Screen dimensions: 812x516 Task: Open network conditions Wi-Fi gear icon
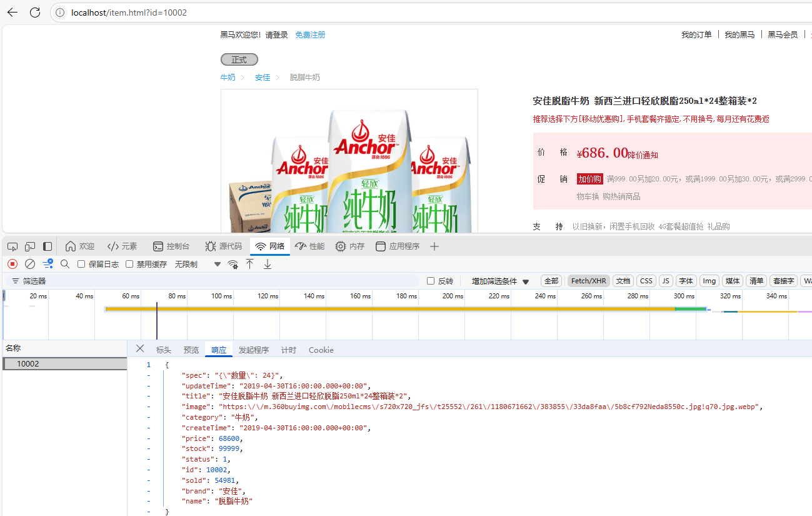pyautogui.click(x=233, y=264)
